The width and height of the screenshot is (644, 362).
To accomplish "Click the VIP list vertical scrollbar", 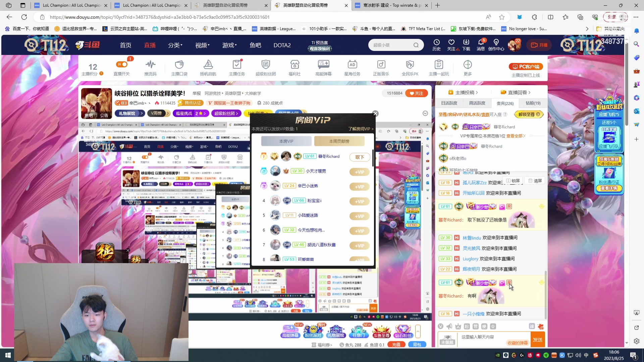I will pos(373,158).
